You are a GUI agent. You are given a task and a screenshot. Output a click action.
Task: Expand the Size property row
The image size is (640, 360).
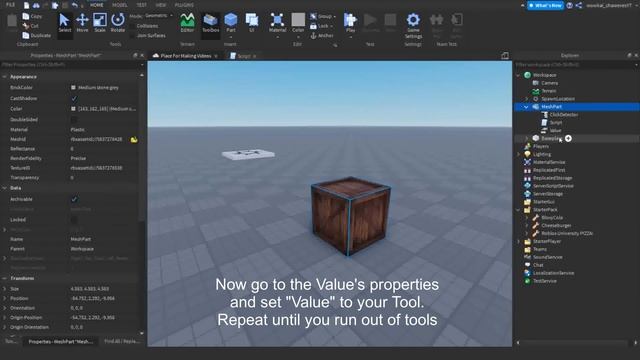(4, 289)
